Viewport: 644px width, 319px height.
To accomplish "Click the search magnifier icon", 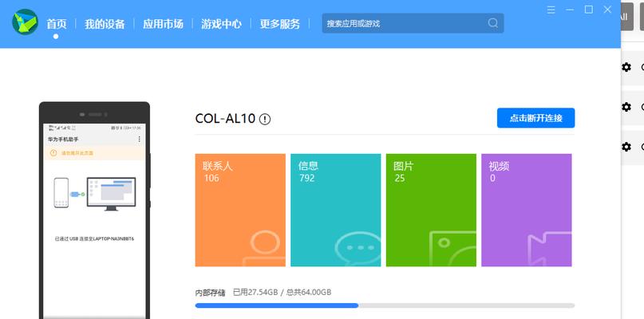I will [x=493, y=23].
